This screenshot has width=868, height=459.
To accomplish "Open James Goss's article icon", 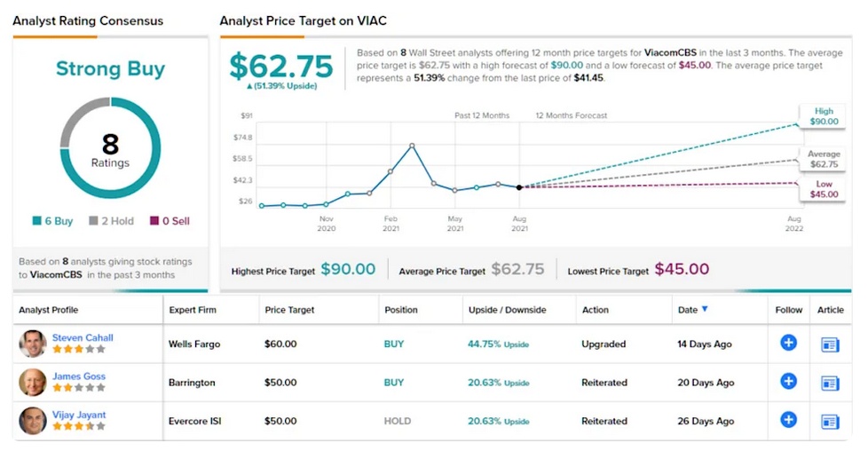I will pos(830,383).
